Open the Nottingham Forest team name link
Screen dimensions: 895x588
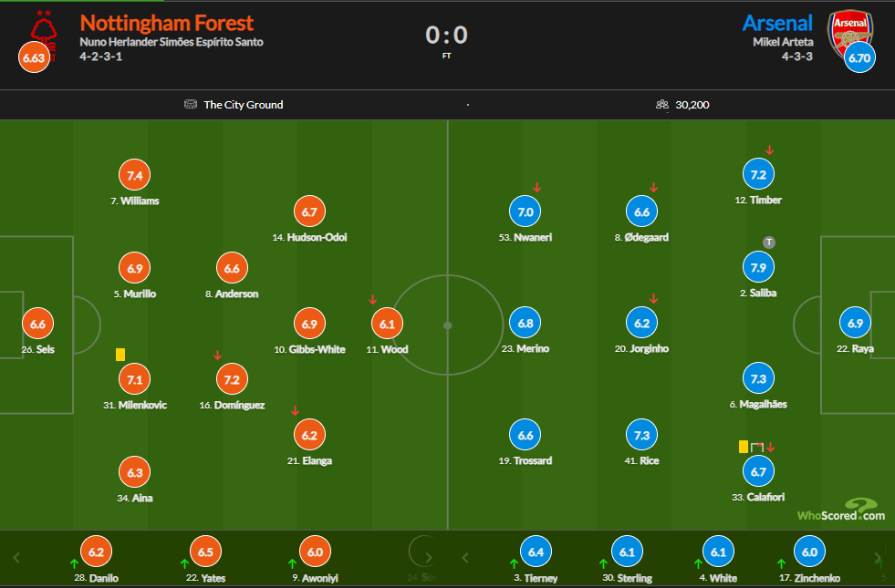point(166,23)
